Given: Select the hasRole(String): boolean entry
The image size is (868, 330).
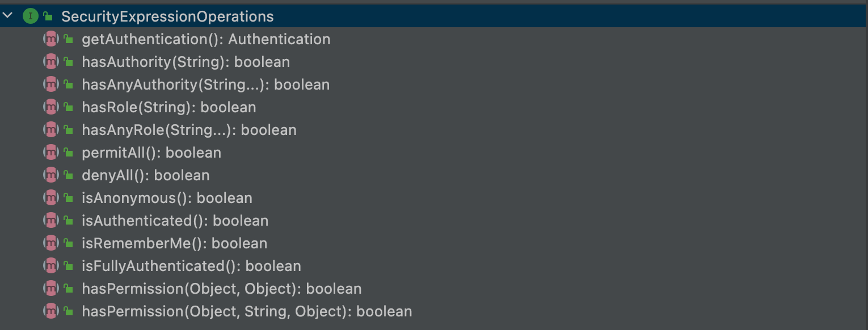Looking at the screenshot, I should point(169,107).
